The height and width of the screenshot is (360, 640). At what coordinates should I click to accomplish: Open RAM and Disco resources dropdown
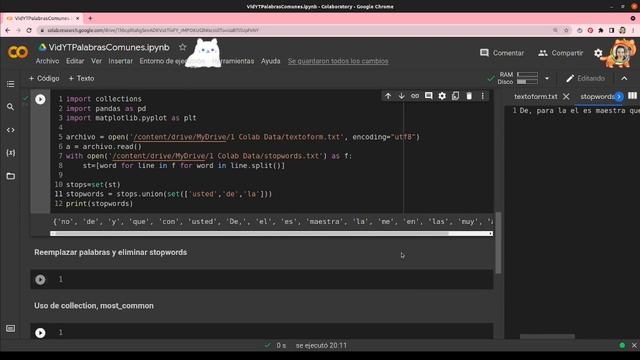click(x=547, y=78)
